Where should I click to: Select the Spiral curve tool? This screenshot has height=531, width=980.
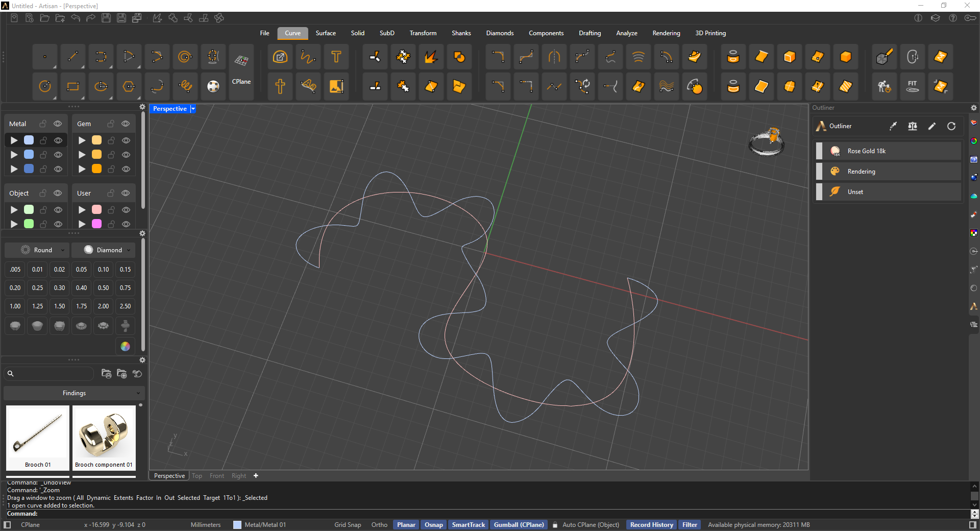pos(185,57)
